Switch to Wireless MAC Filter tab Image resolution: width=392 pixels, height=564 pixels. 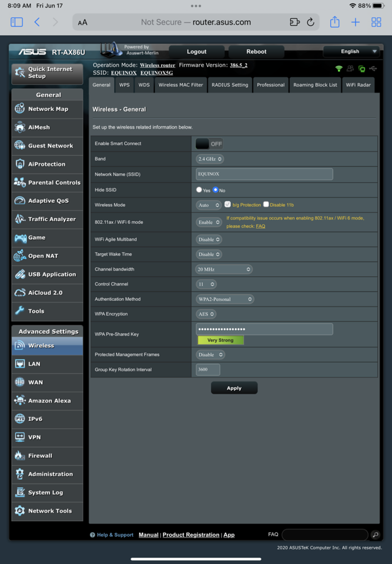[x=180, y=85]
